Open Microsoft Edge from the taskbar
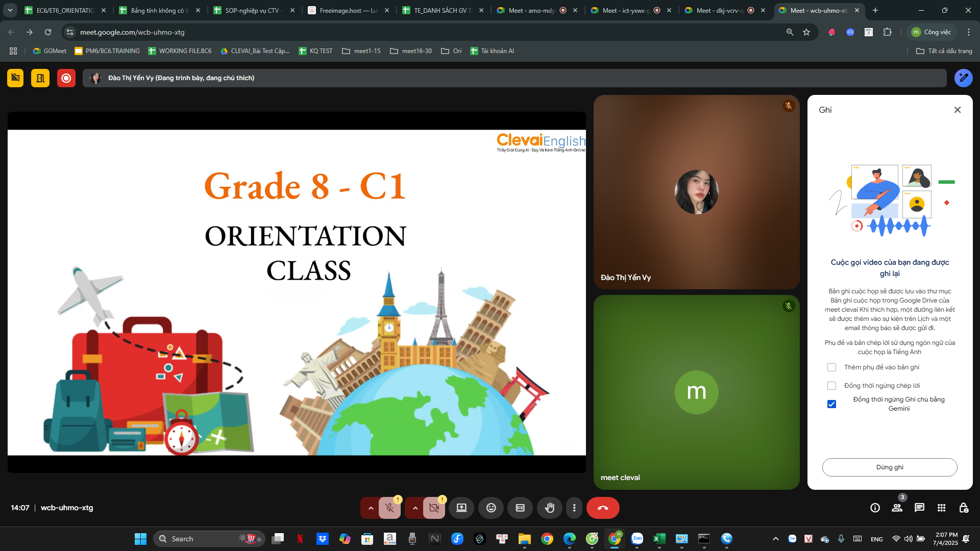 [x=570, y=539]
